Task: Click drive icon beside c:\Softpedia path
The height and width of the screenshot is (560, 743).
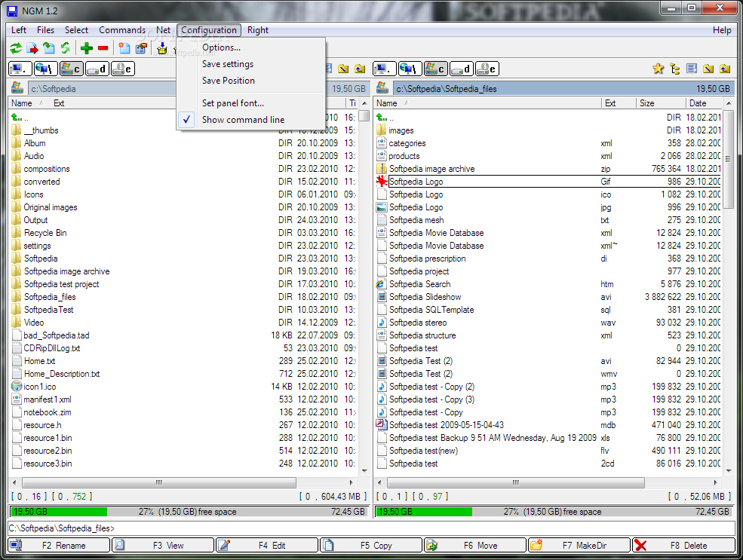Action: click(x=17, y=88)
